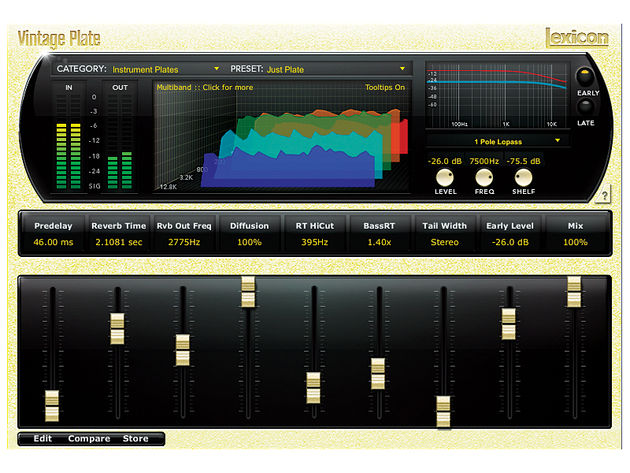
Task: Click the 7500Hz value above FREQ knob
Action: (484, 161)
